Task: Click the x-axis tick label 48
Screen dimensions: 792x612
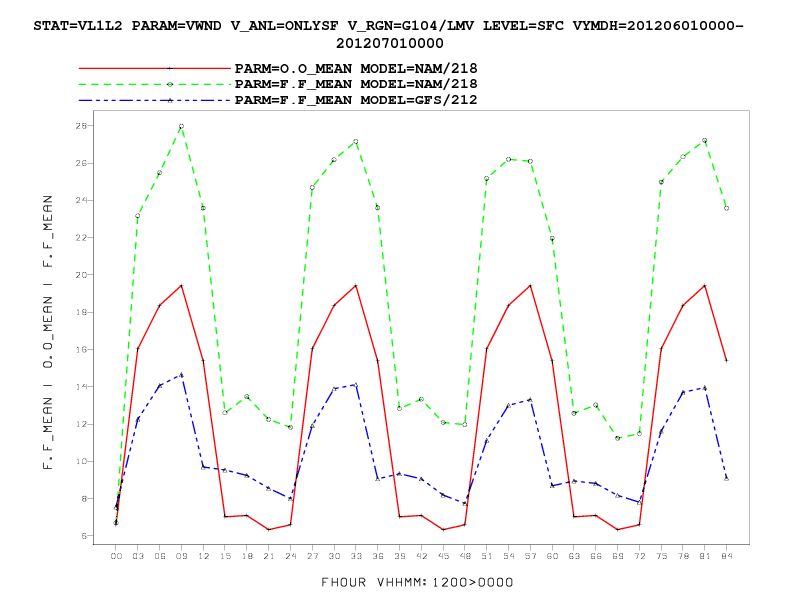Action: pyautogui.click(x=465, y=556)
